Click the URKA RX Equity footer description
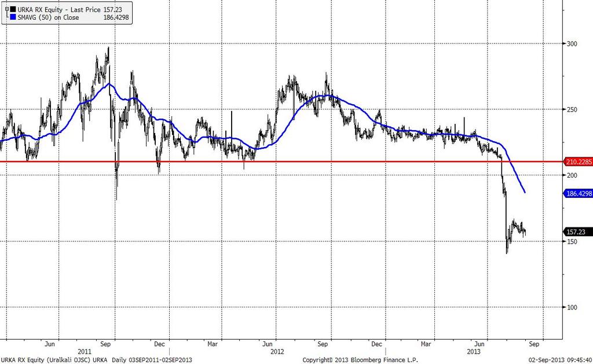Image resolution: width=593 pixels, height=364 pixels. pos(96,360)
